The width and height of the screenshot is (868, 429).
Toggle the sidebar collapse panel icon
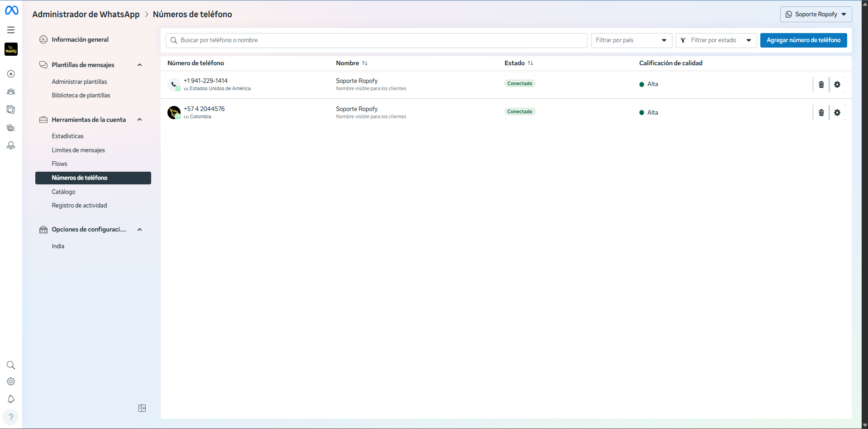coord(142,408)
